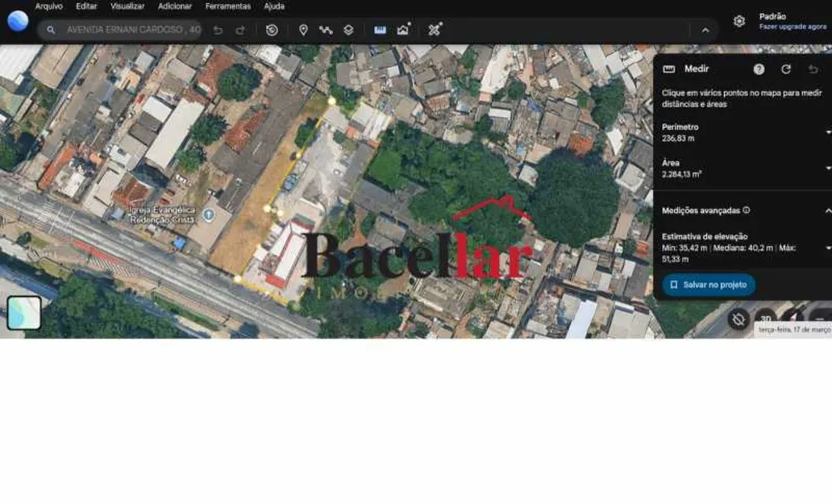Collapse Medições avançadas section
The height and width of the screenshot is (504, 832).
point(829,210)
